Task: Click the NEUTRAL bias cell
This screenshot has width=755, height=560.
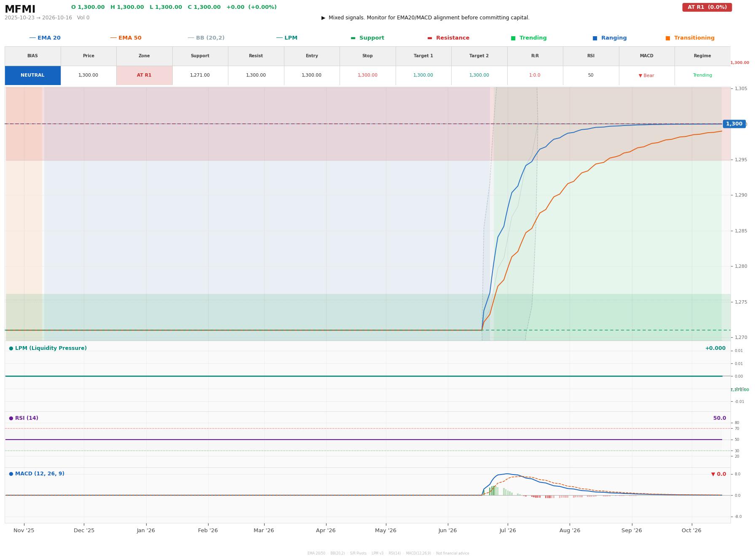Action: (x=32, y=75)
